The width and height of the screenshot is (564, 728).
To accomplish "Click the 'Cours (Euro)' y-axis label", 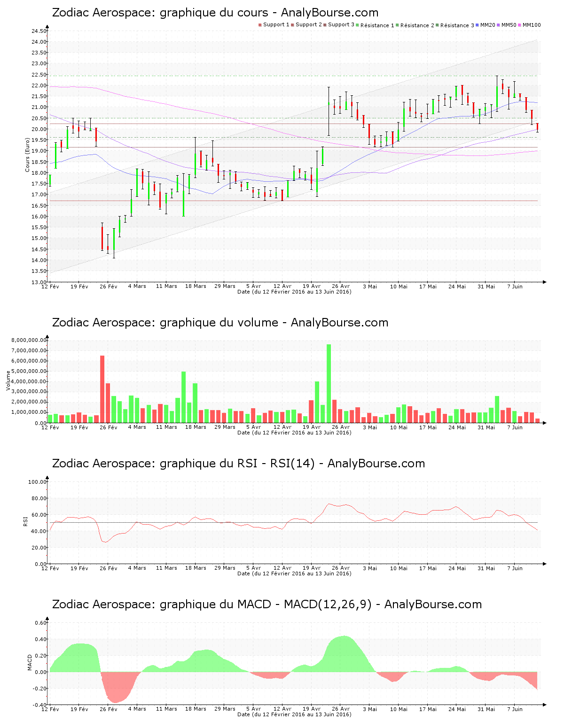I will (28, 155).
